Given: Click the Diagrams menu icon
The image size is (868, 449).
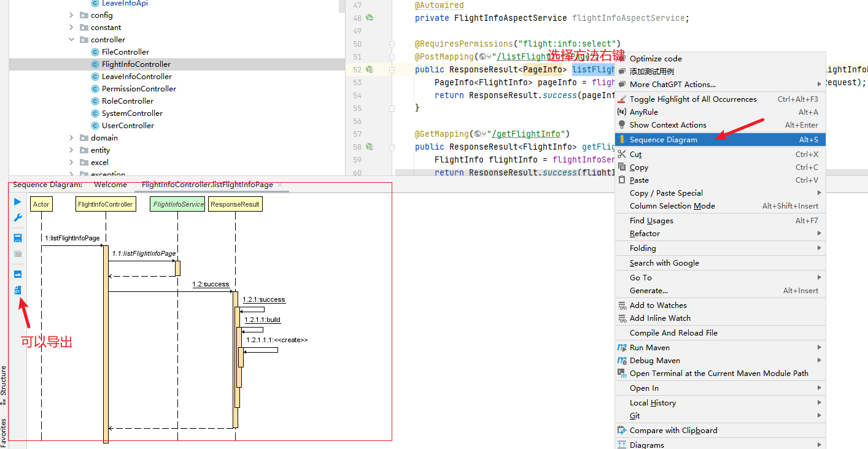Looking at the screenshot, I should coord(622,445).
